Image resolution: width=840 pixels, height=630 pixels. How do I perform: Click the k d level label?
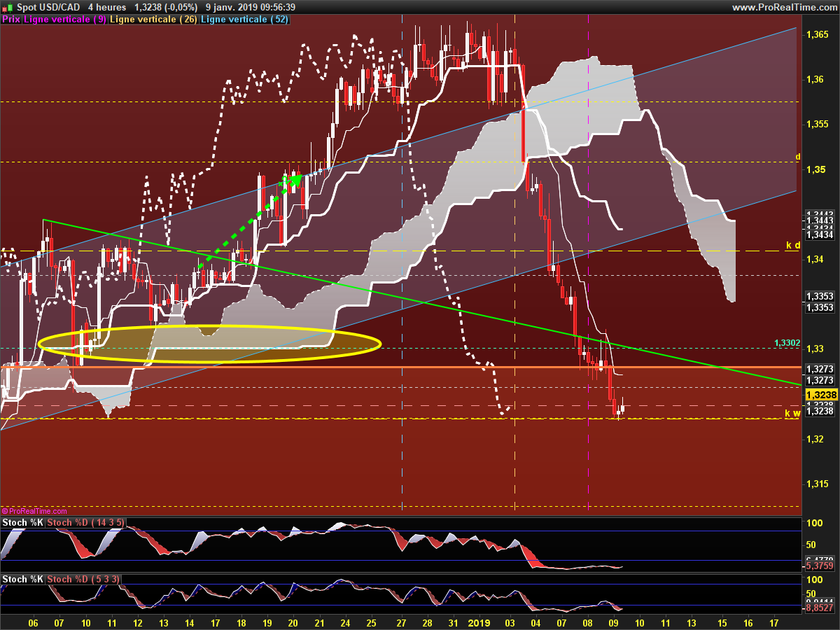tap(792, 245)
